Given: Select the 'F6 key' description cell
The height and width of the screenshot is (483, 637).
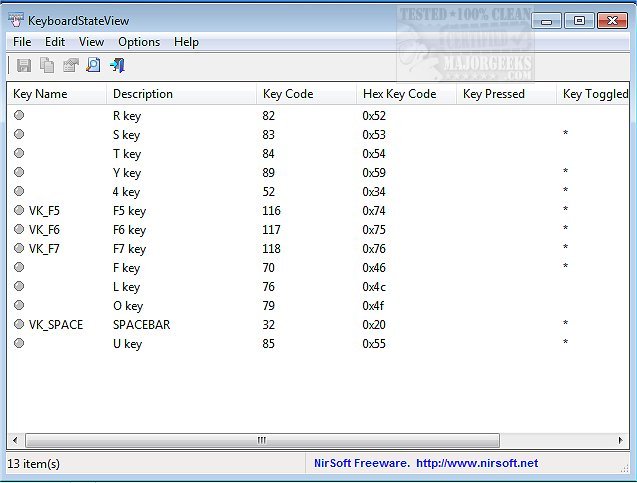Looking at the screenshot, I should (129, 230).
